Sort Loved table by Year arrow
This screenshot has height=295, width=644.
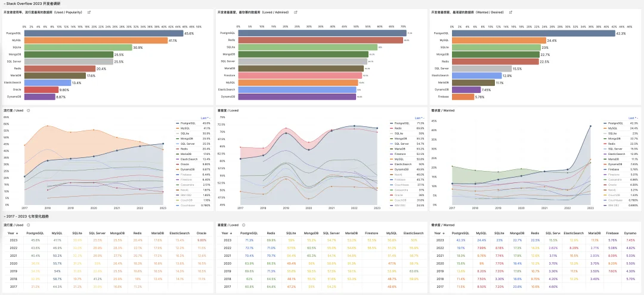point(231,233)
